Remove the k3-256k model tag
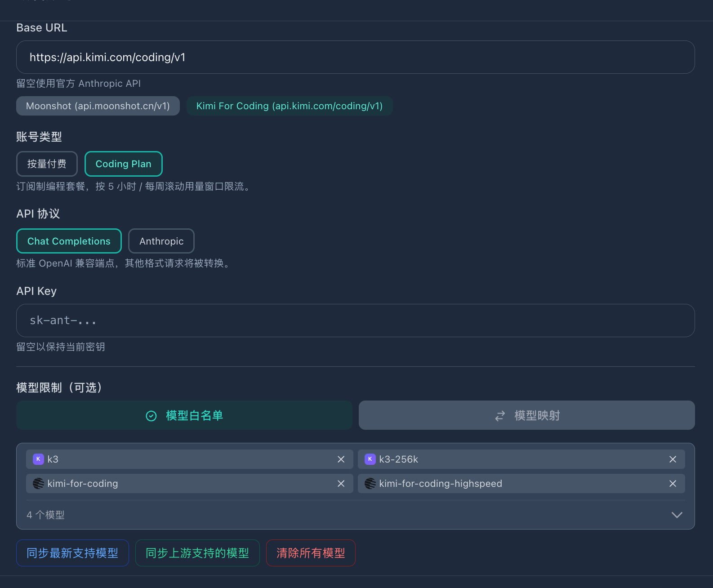Screen dimensions: 713x588 pos(673,459)
